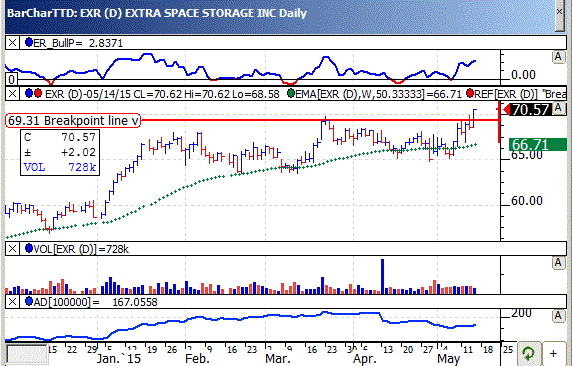Image resolution: width=572 pixels, height=366 pixels.
Task: Click the green EMA series dot
Action: click(x=291, y=93)
